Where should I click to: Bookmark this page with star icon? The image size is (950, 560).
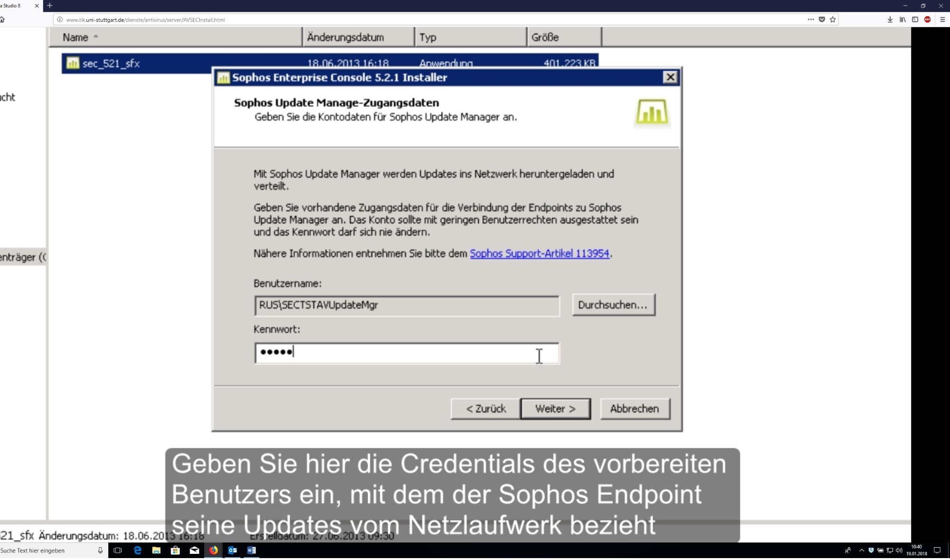[833, 19]
